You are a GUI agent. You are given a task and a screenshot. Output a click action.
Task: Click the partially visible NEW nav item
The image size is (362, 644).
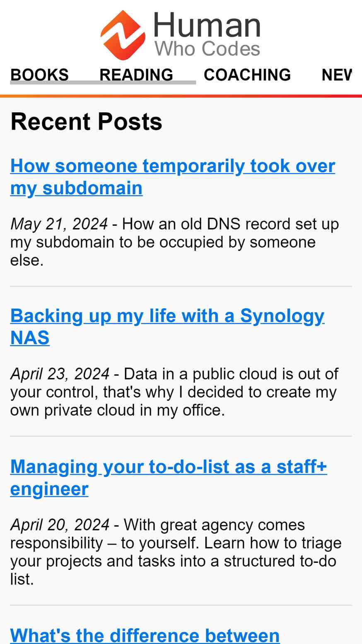coord(337,75)
